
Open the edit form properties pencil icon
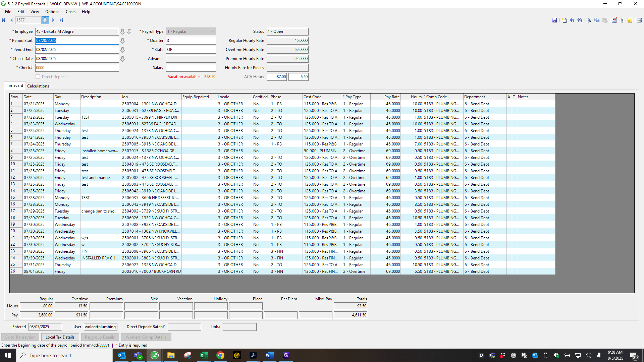pyautogui.click(x=614, y=20)
